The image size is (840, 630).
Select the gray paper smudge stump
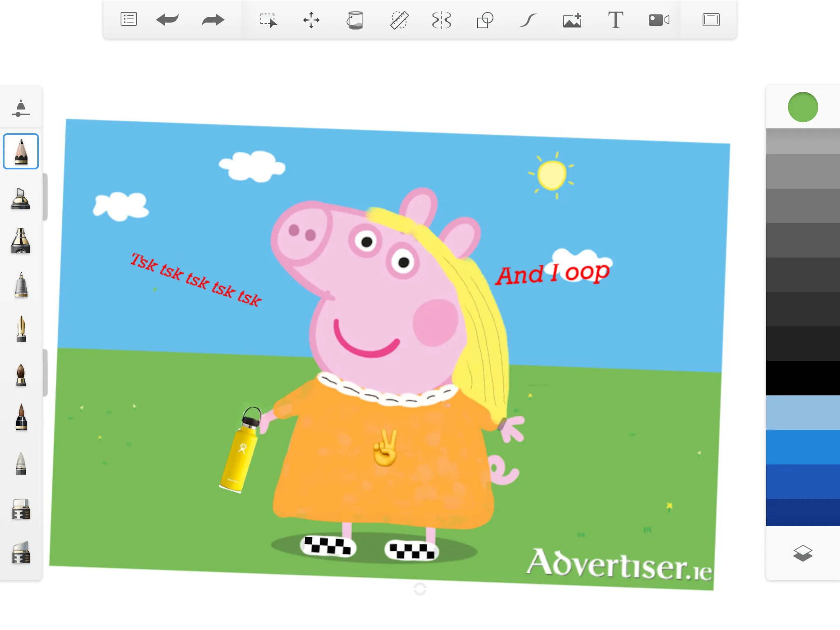click(21, 463)
